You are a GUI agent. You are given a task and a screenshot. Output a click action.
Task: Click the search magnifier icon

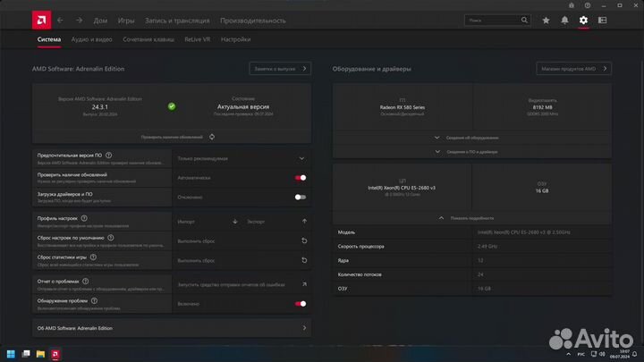[x=524, y=20]
